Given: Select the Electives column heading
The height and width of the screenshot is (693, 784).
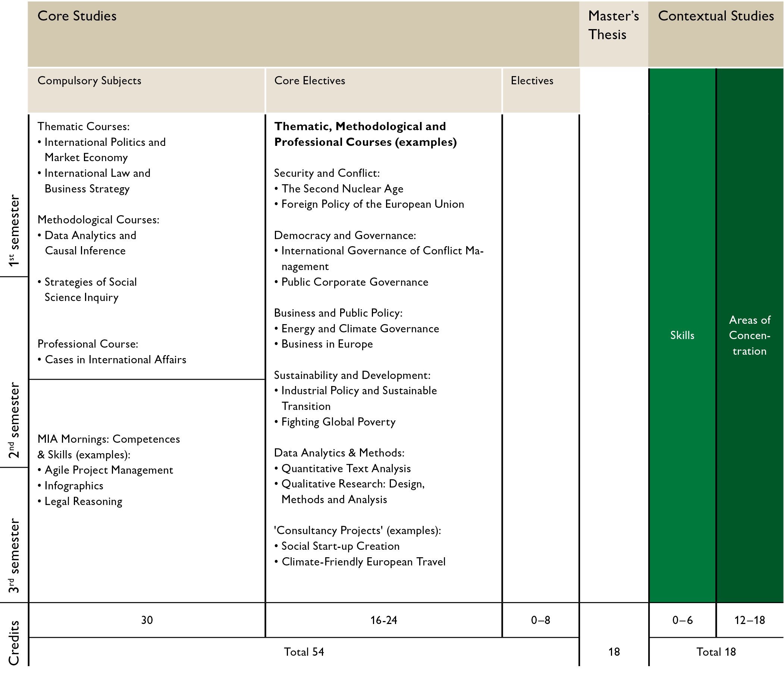Looking at the screenshot, I should [x=531, y=81].
